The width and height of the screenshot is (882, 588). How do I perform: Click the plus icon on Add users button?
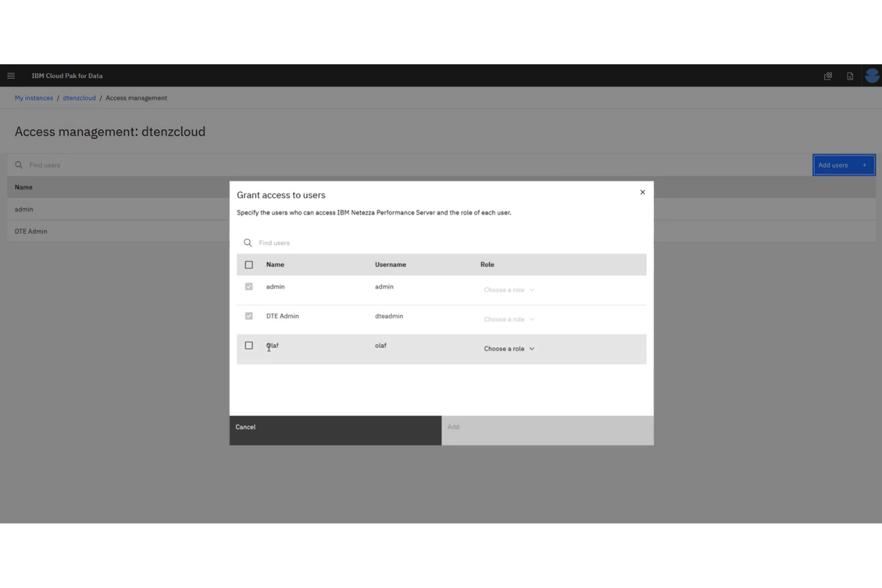point(864,165)
